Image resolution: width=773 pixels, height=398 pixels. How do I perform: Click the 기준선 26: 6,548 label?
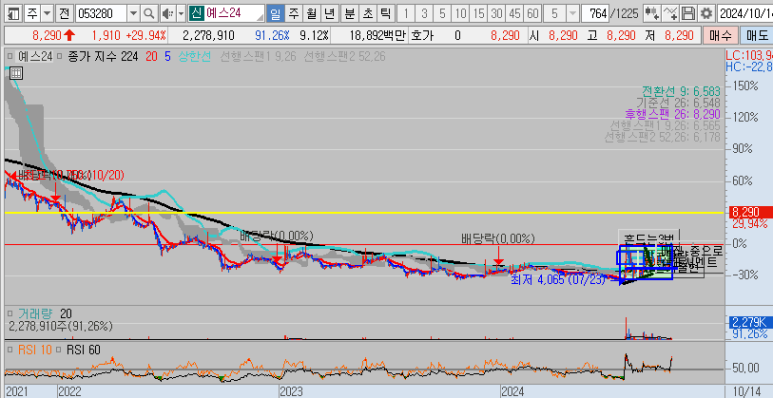pos(678,103)
